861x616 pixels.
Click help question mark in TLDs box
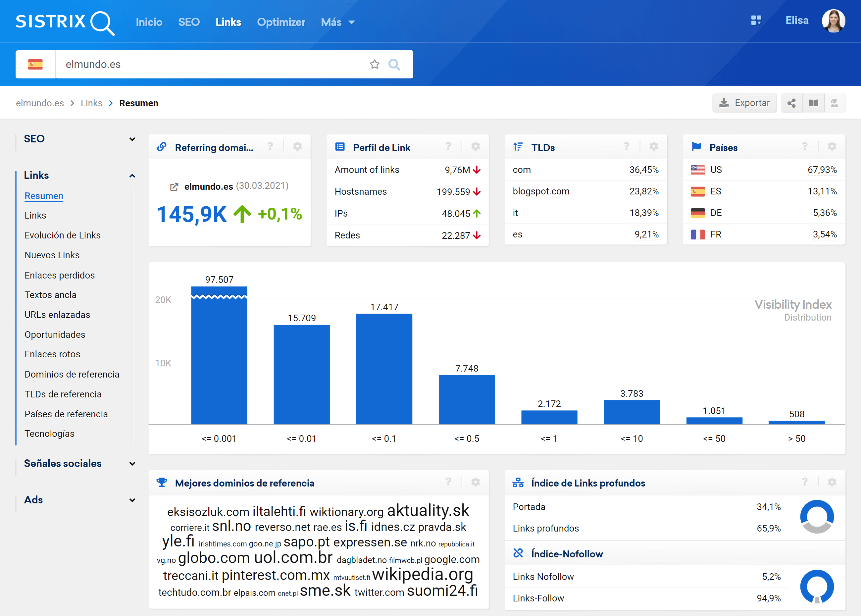pyautogui.click(x=626, y=146)
